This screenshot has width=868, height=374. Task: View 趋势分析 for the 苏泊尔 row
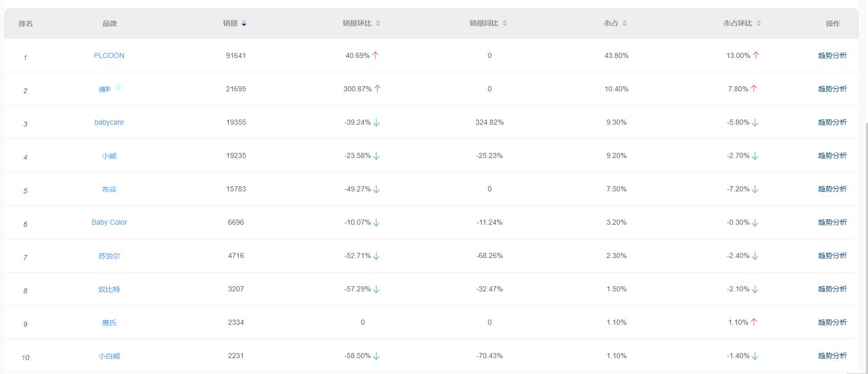point(832,255)
